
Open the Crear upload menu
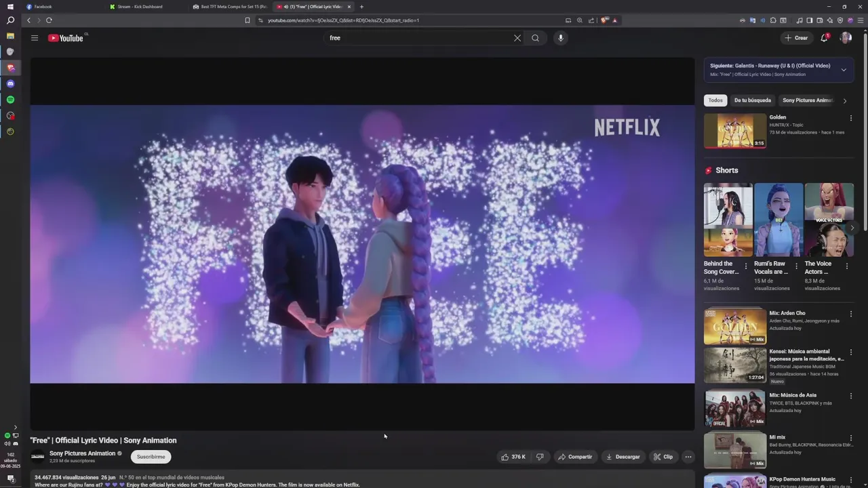[x=796, y=38]
